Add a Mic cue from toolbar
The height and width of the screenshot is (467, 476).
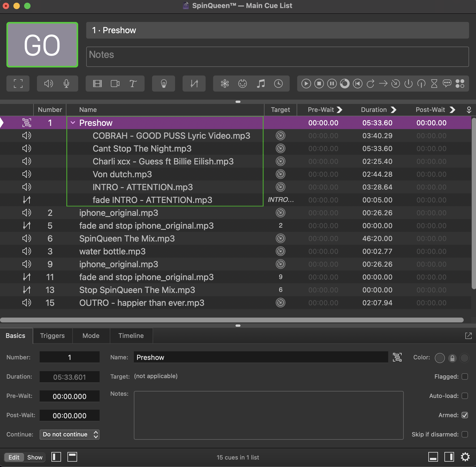point(66,84)
